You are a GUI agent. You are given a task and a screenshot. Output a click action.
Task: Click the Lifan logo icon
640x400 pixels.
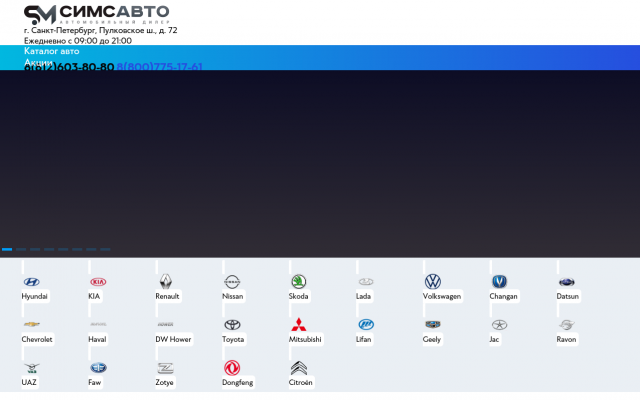(x=366, y=324)
